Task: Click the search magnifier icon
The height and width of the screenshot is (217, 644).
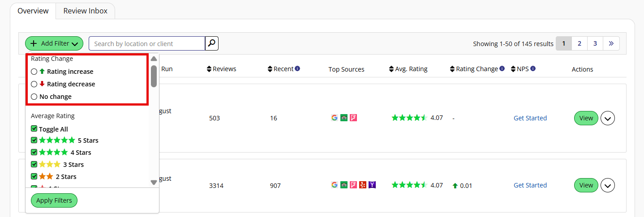Action: (x=212, y=43)
